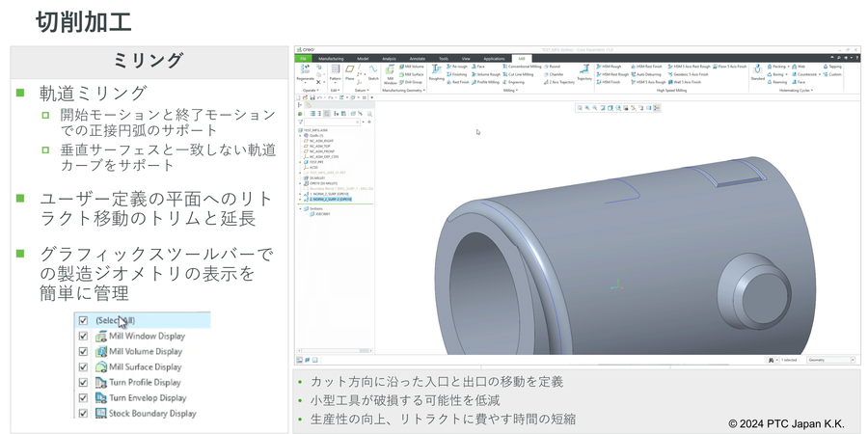Click the green File button
This screenshot has height=434, width=868.
click(x=302, y=59)
